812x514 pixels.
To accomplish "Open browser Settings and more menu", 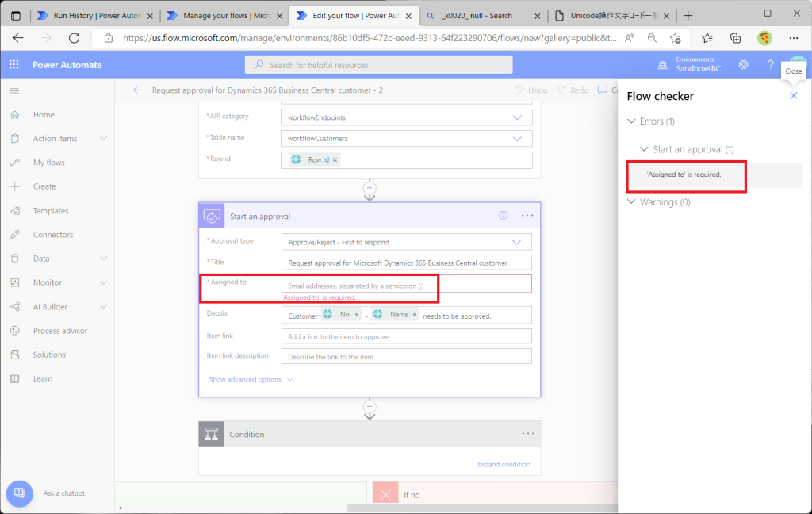I will click(793, 38).
